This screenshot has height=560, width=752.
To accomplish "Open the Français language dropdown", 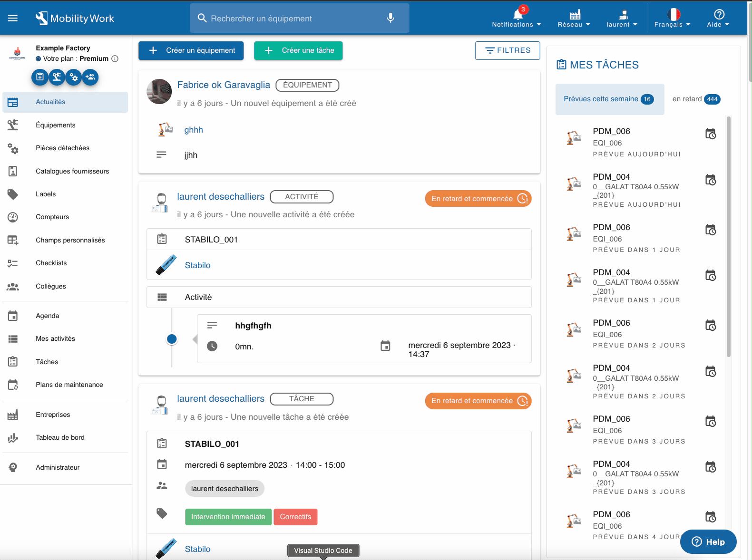I will [x=672, y=18].
